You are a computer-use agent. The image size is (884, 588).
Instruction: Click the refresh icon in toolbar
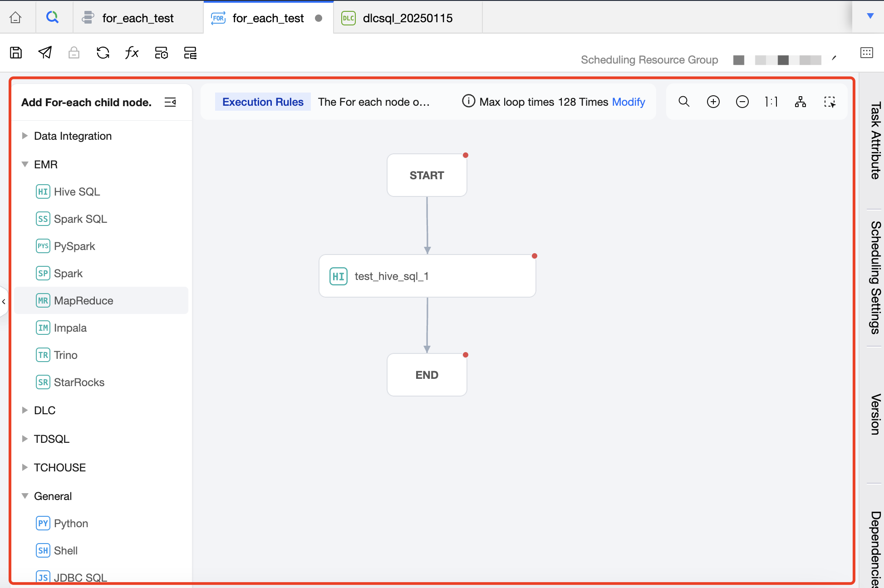point(103,53)
